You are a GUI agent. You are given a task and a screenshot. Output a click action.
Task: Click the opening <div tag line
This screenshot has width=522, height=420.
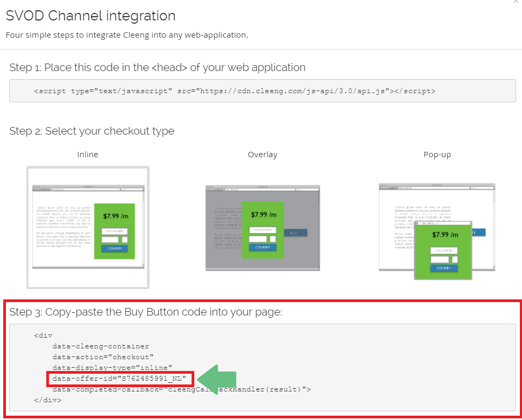(x=43, y=335)
